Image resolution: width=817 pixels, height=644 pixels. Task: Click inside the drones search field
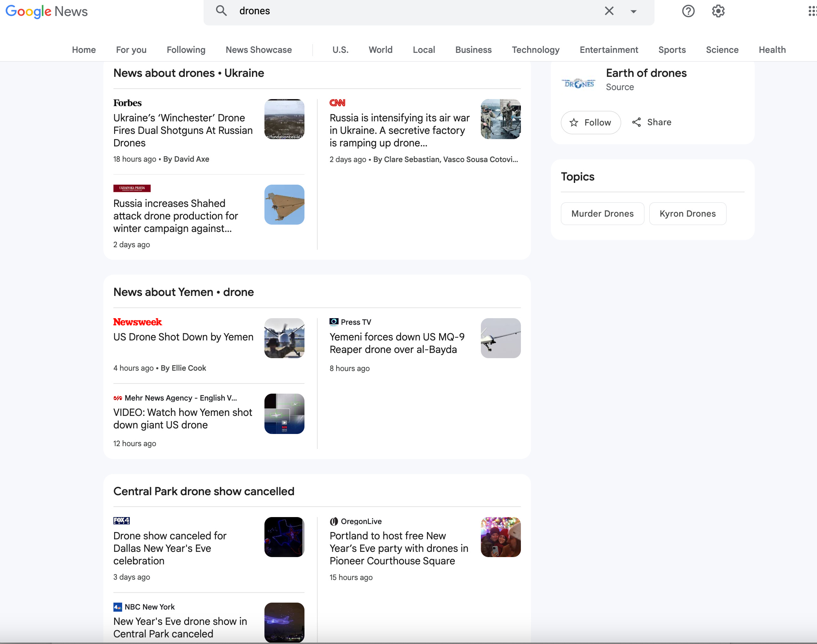pyautogui.click(x=415, y=11)
